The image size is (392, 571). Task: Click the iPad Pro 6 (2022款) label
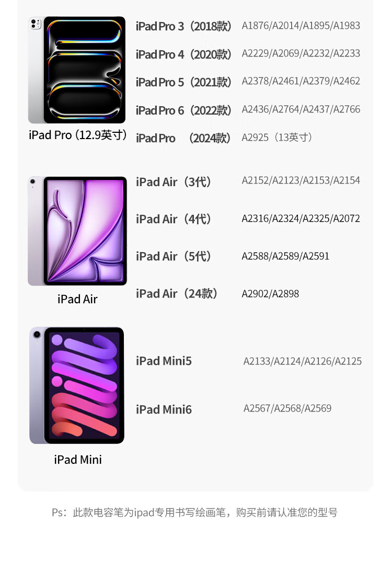coord(183,110)
